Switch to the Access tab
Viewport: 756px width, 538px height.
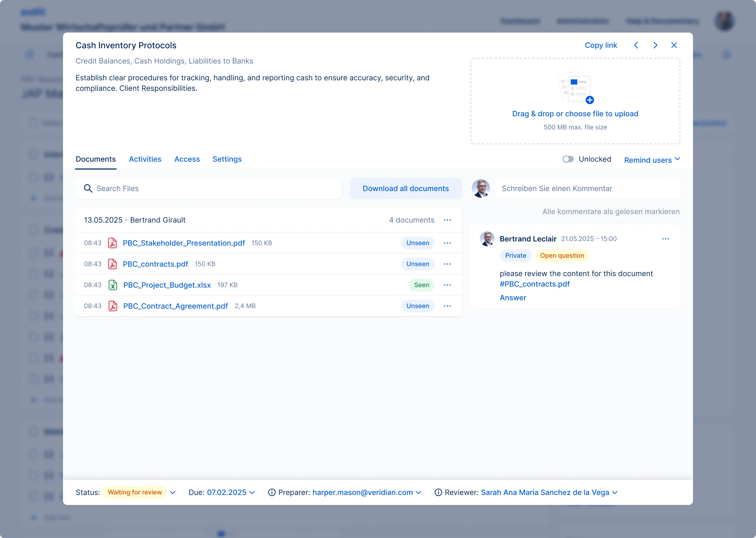pos(187,159)
